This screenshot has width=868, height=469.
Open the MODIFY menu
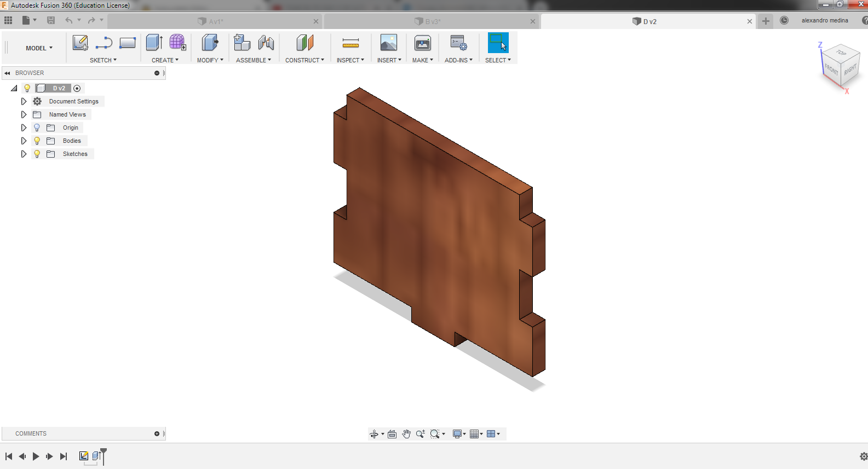210,60
